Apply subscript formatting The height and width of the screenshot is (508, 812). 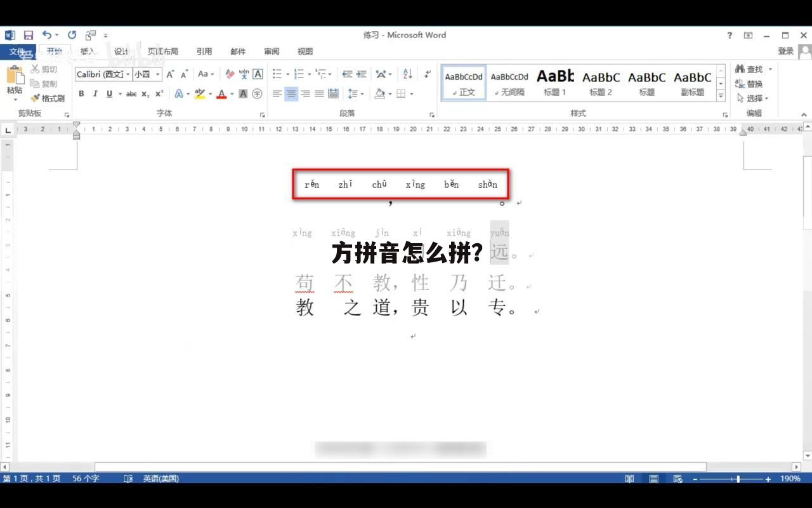click(x=145, y=94)
